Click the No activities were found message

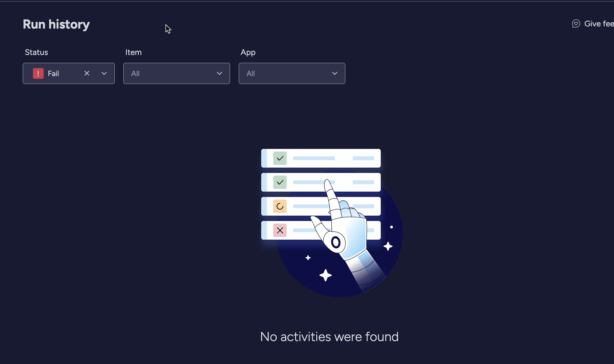[329, 337]
